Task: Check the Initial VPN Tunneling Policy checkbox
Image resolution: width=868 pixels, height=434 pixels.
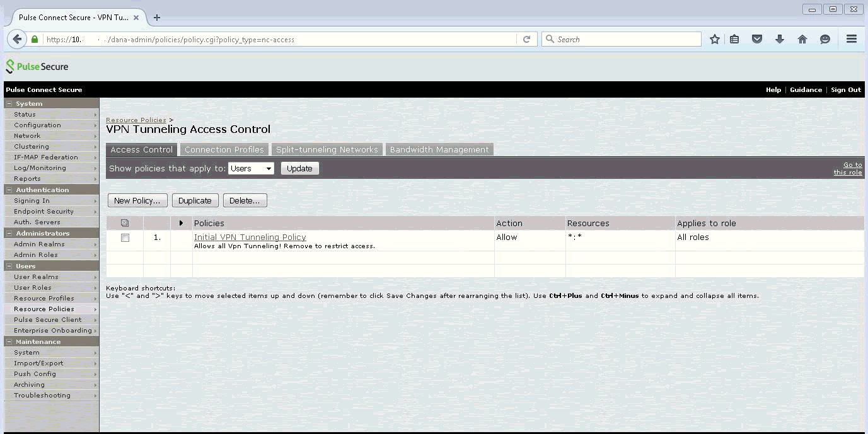Action: point(125,238)
